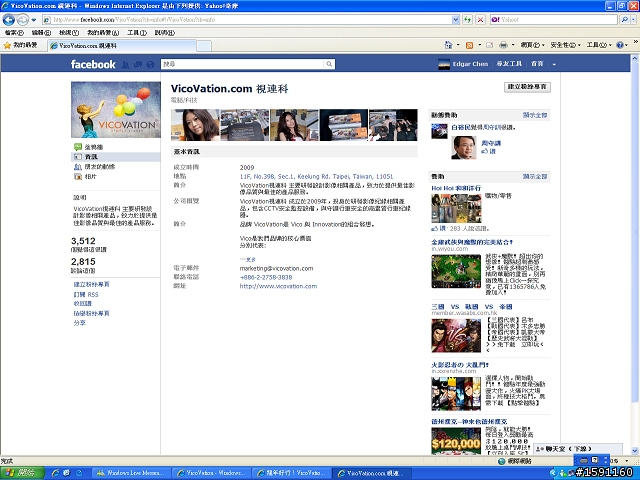Open the 工具(T) menu in menu bar

(x=137, y=33)
